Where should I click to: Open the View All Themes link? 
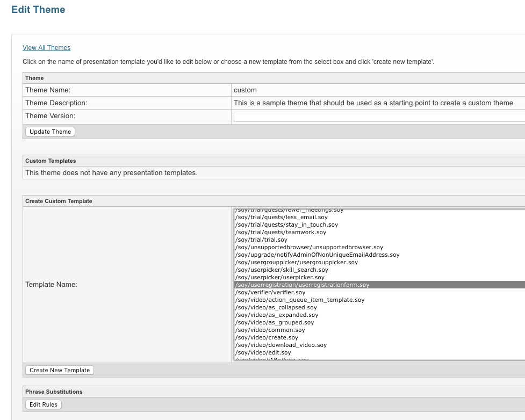(x=46, y=48)
